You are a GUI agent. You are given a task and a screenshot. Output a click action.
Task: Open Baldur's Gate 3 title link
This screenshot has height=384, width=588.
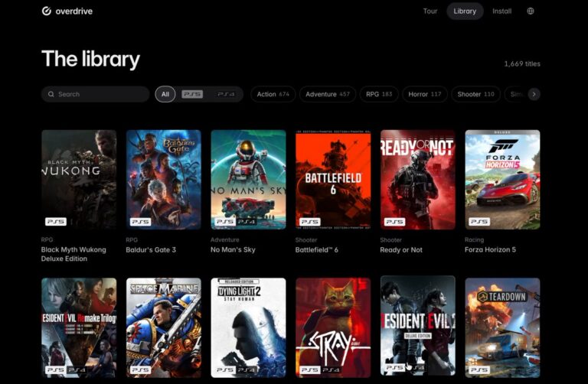tap(151, 250)
